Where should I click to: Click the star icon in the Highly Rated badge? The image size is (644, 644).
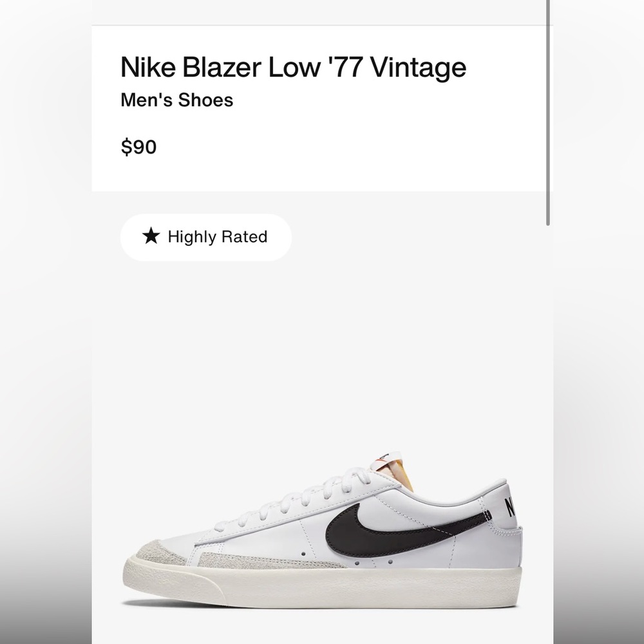coord(150,237)
